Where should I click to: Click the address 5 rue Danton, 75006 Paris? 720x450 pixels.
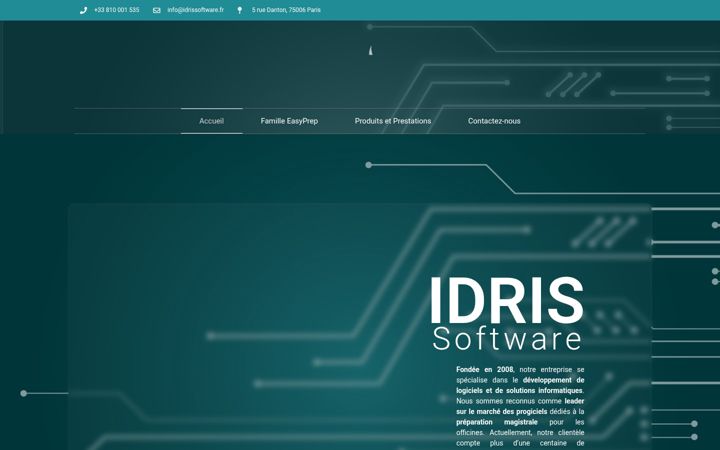[286, 10]
